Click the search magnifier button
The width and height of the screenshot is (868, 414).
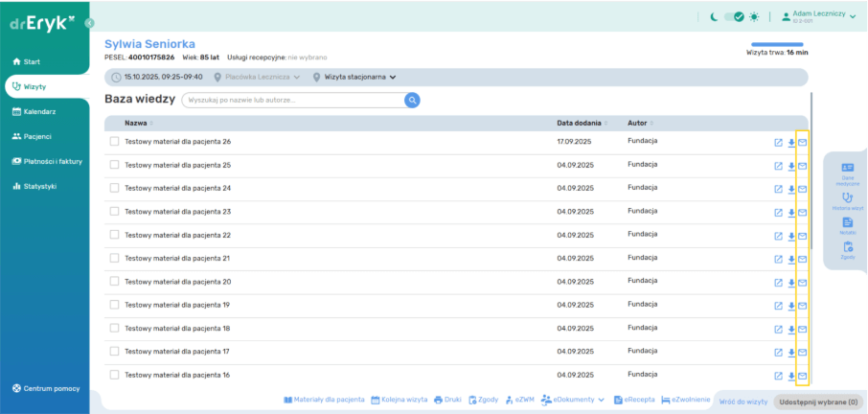coord(412,100)
